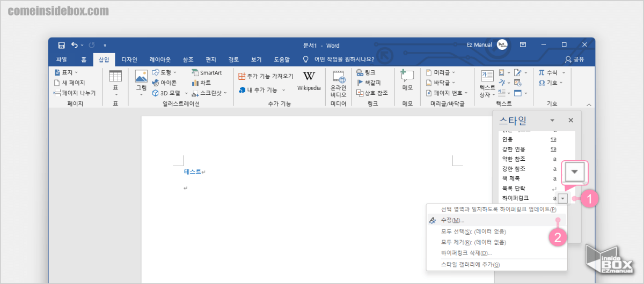The image size is (644, 284).
Task: Click the 링크 link button
Action: [366, 72]
